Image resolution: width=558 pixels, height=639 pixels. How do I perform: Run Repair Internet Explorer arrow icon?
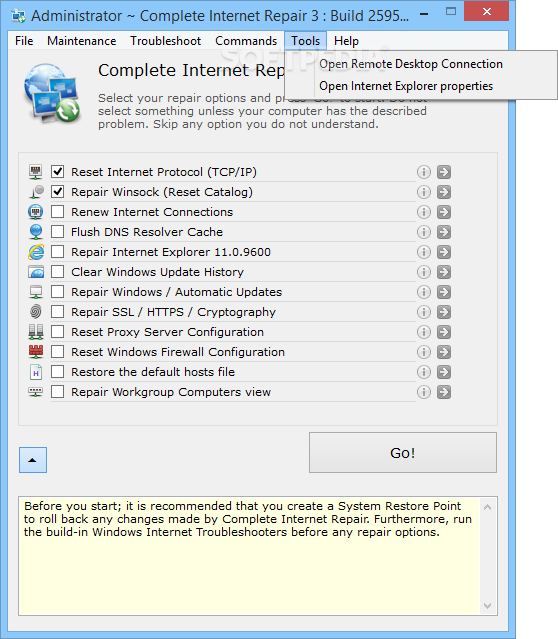(x=444, y=252)
